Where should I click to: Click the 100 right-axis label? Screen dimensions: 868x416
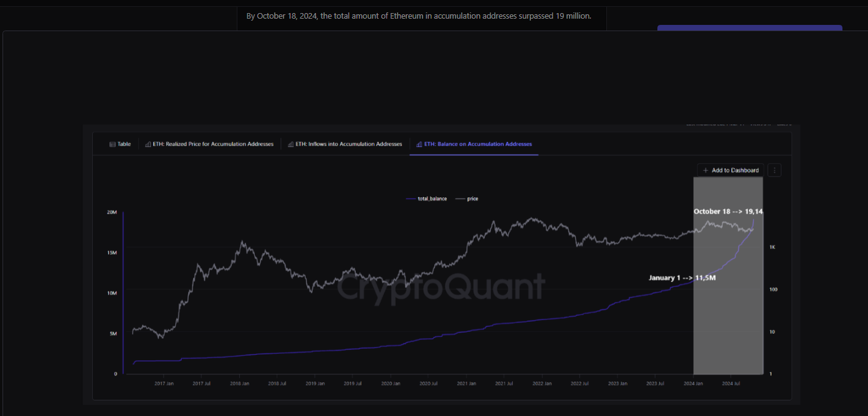tap(773, 290)
